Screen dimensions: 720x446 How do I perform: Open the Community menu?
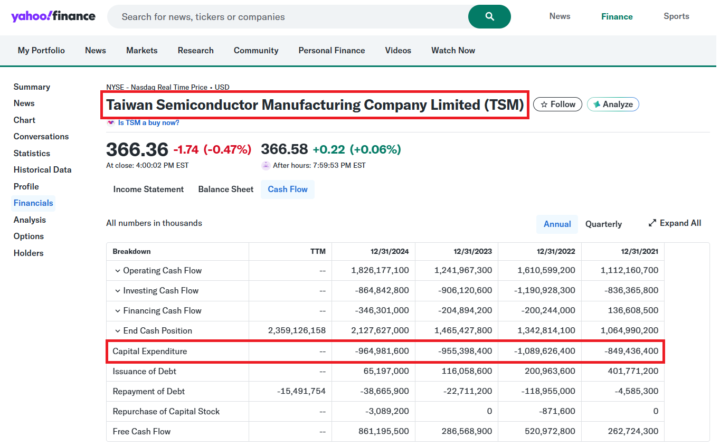pos(256,51)
